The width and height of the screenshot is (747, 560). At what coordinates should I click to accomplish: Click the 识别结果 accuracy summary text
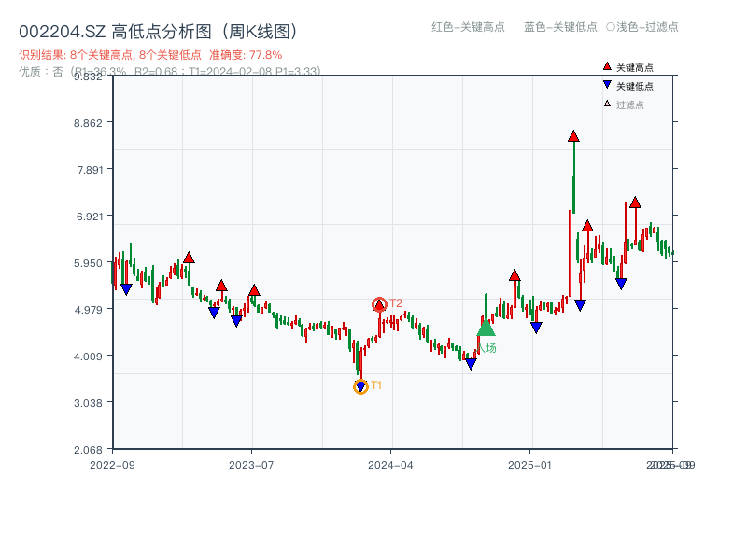145,54
